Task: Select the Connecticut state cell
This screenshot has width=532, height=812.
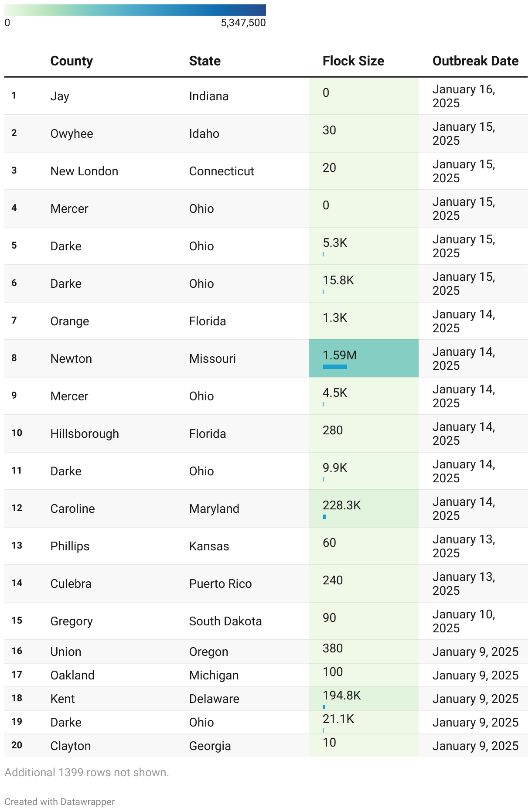Action: coord(222,171)
